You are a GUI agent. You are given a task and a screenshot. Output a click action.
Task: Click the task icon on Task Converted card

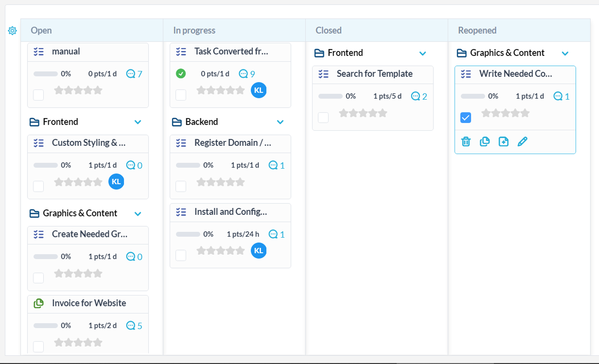click(181, 52)
